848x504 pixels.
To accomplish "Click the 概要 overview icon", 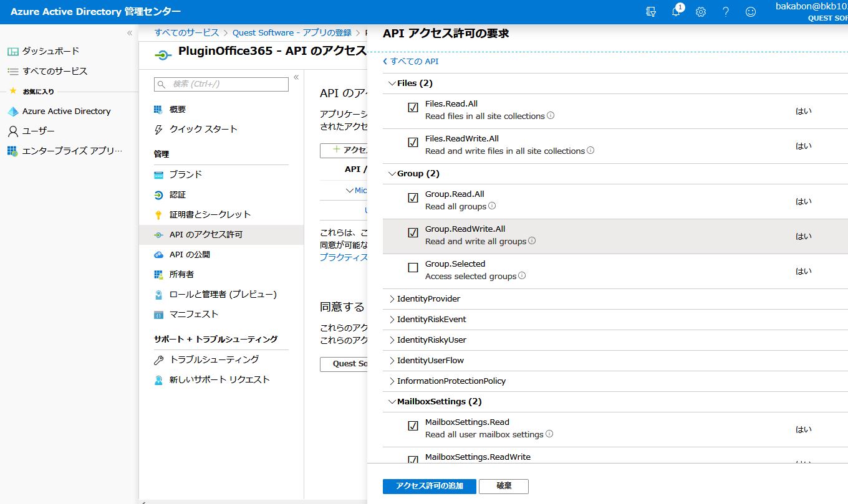I will (158, 110).
